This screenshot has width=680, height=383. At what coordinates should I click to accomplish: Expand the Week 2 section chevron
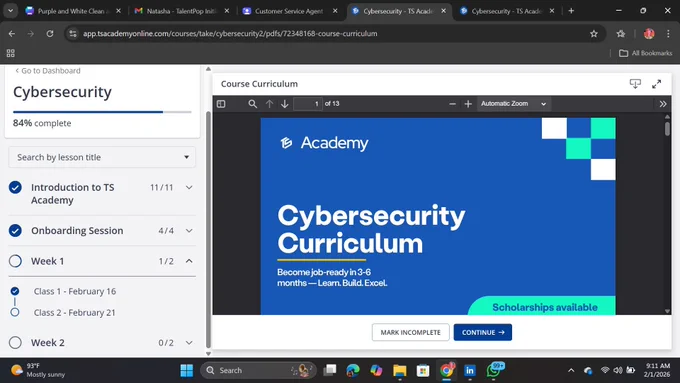(189, 343)
